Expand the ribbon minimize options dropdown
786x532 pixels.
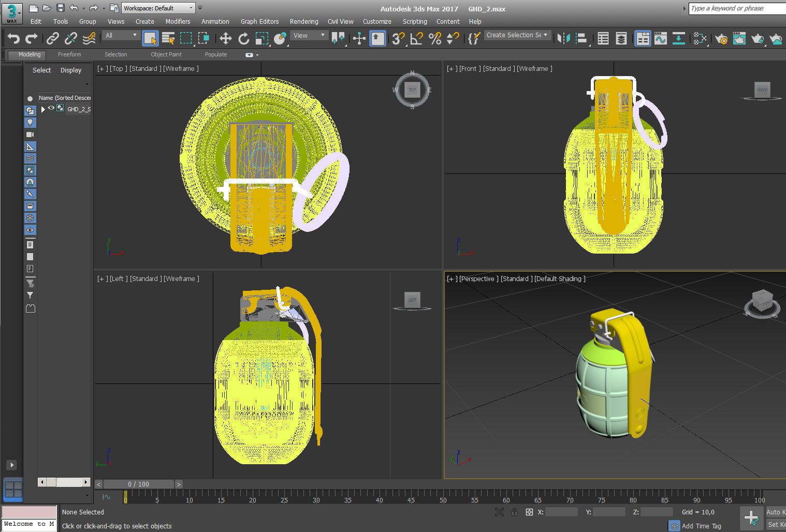(x=257, y=55)
